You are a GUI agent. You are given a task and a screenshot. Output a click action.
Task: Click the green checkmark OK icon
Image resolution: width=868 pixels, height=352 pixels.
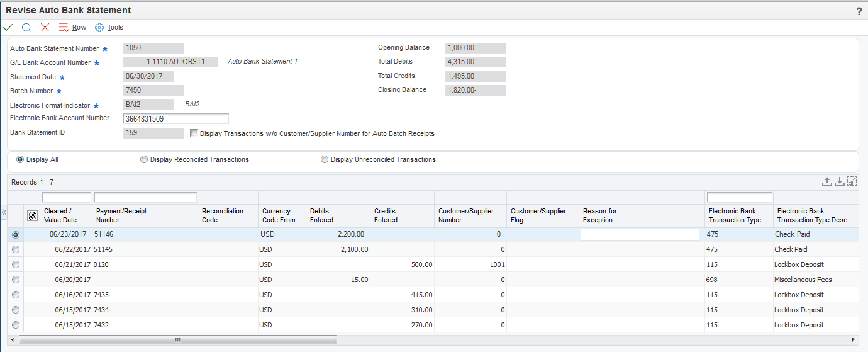[x=8, y=28]
